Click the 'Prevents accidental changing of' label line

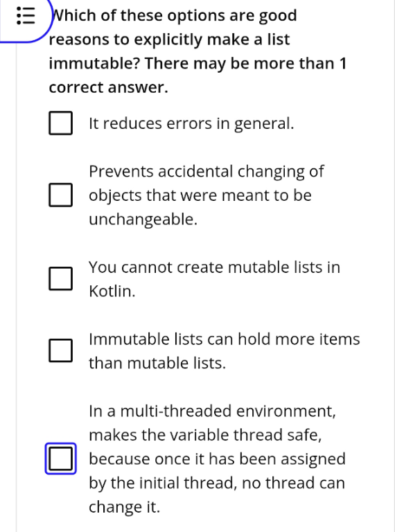207,172
